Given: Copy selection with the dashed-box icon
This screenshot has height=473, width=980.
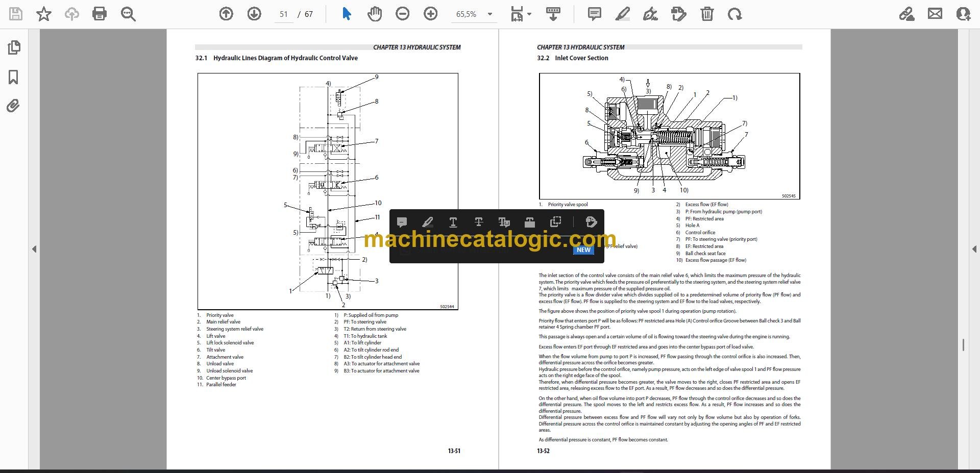Looking at the screenshot, I should coord(555,221).
